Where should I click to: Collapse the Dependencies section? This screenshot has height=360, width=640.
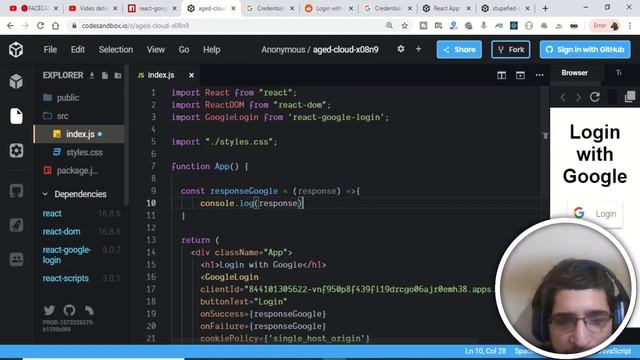tap(75, 194)
